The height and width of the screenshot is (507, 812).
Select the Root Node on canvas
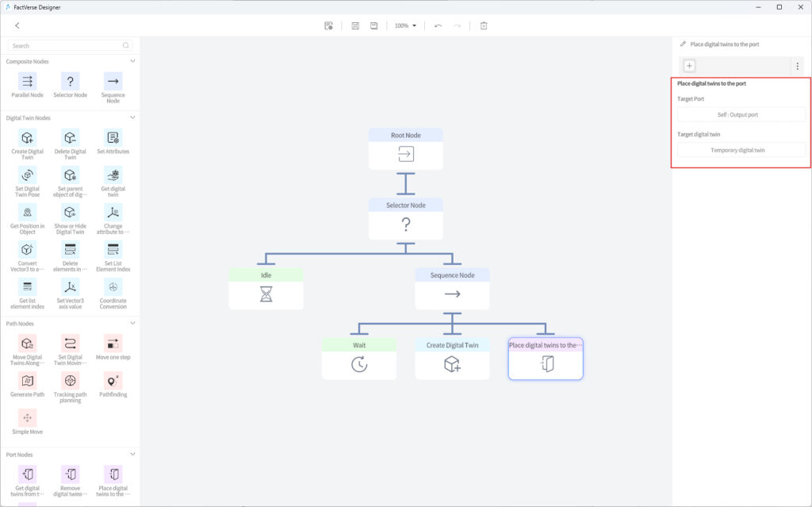[405, 149]
